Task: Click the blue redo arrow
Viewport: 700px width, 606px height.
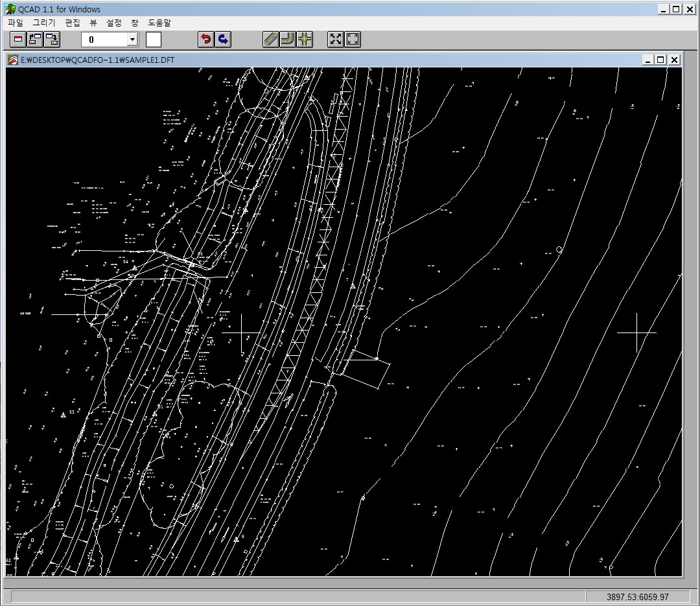Action: [223, 40]
